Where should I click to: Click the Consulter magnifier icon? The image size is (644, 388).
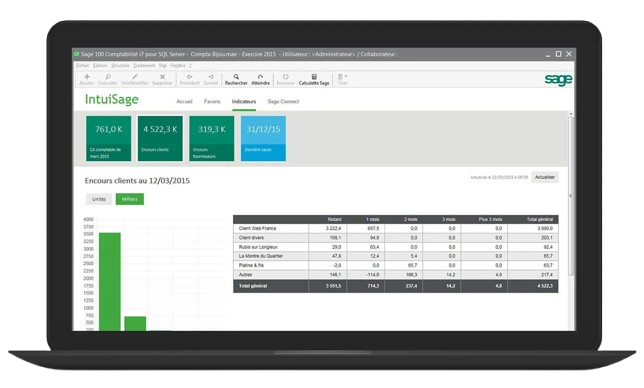[108, 77]
